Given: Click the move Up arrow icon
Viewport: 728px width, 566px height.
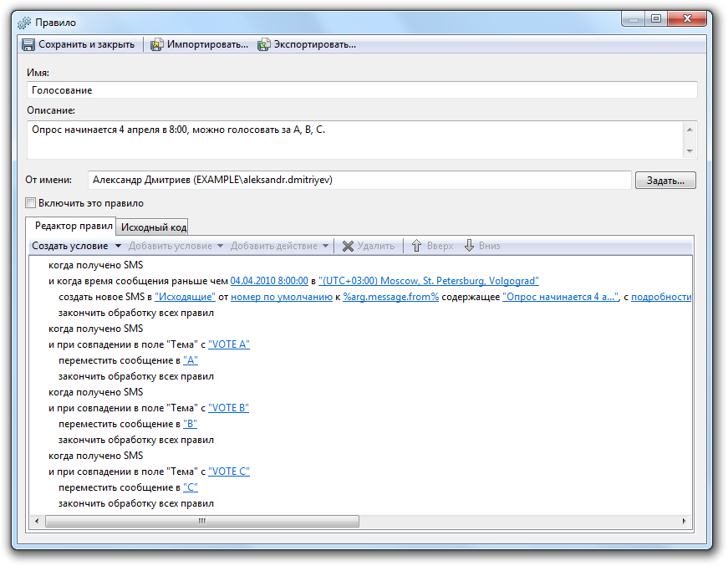Looking at the screenshot, I should tap(416, 246).
